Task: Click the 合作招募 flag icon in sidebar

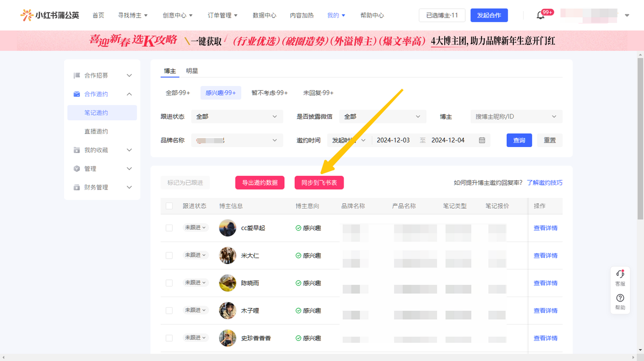Action: click(76, 76)
